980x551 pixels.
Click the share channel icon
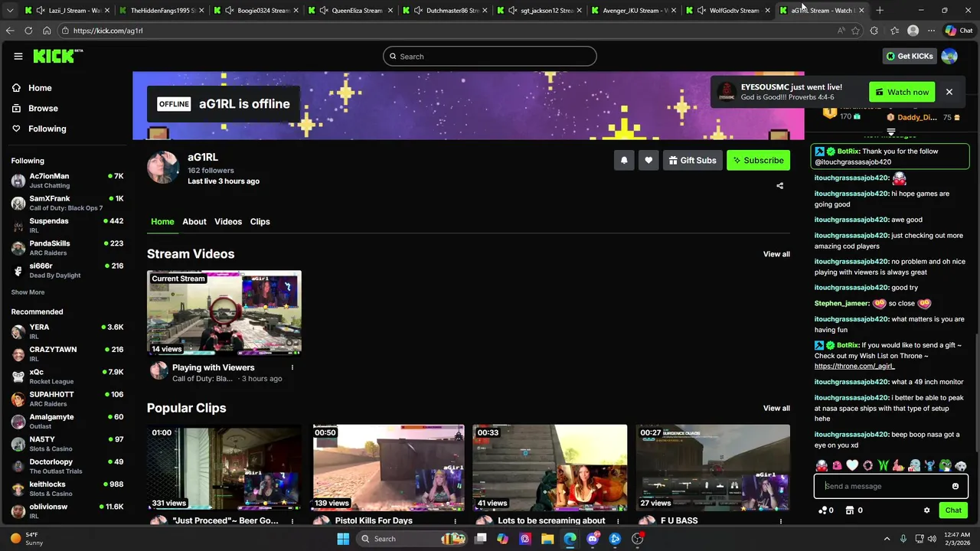pyautogui.click(x=779, y=185)
